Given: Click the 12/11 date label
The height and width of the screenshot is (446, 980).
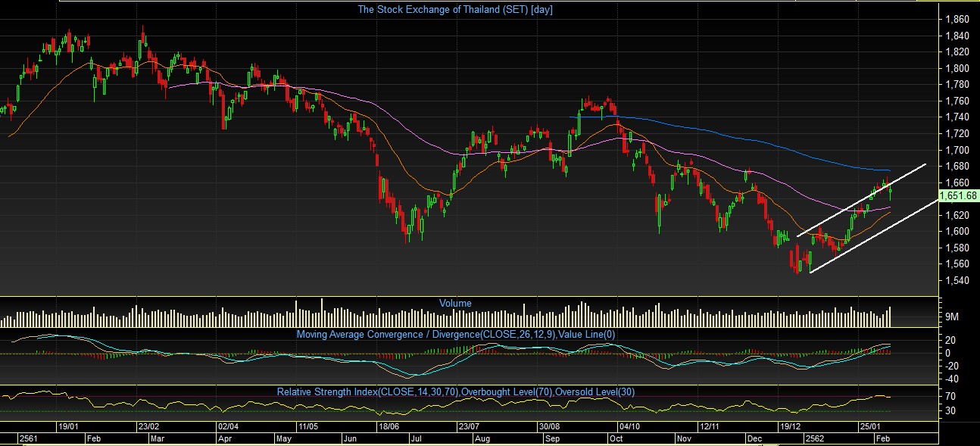Looking at the screenshot, I should [x=709, y=427].
